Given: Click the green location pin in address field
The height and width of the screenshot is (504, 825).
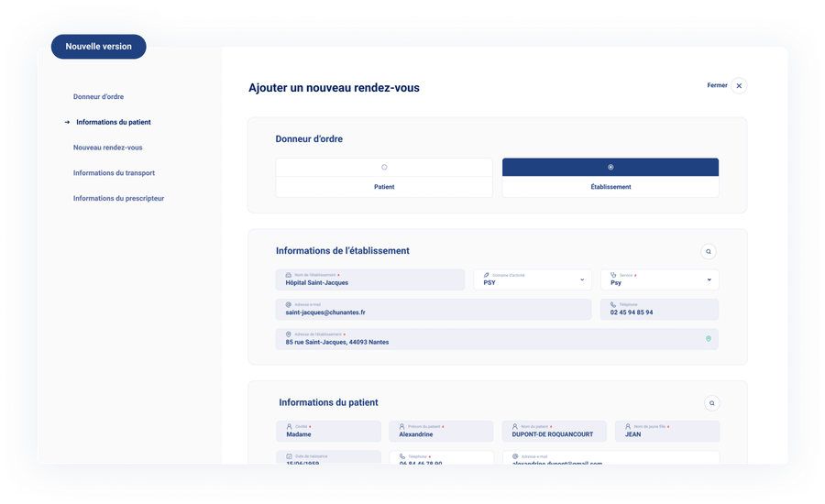Looking at the screenshot, I should pyautogui.click(x=708, y=339).
